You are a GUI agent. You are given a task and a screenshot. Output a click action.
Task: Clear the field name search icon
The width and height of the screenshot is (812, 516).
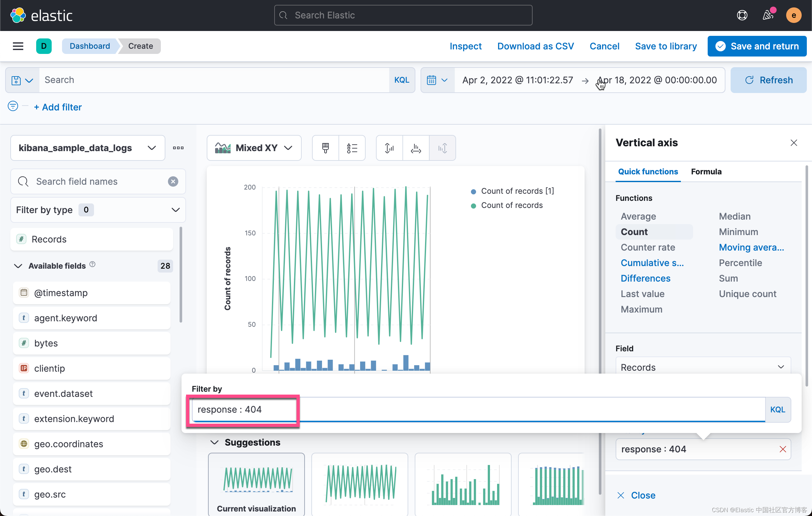(x=173, y=181)
